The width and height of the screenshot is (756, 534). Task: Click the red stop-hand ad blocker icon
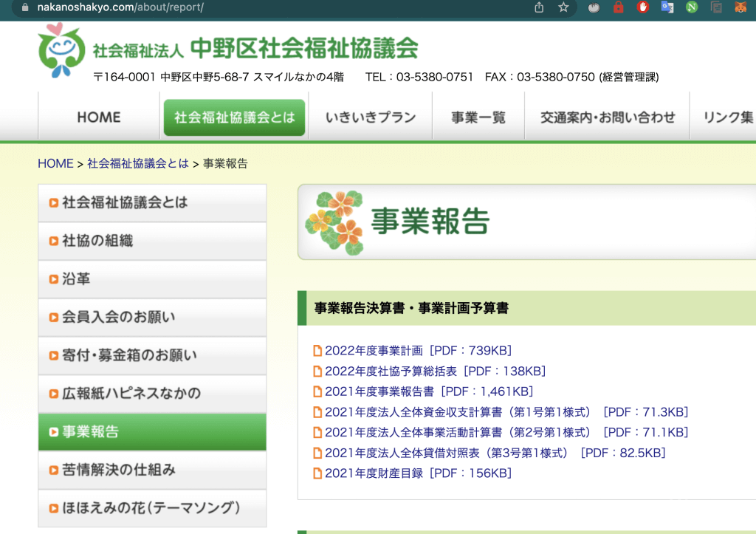pyautogui.click(x=642, y=7)
